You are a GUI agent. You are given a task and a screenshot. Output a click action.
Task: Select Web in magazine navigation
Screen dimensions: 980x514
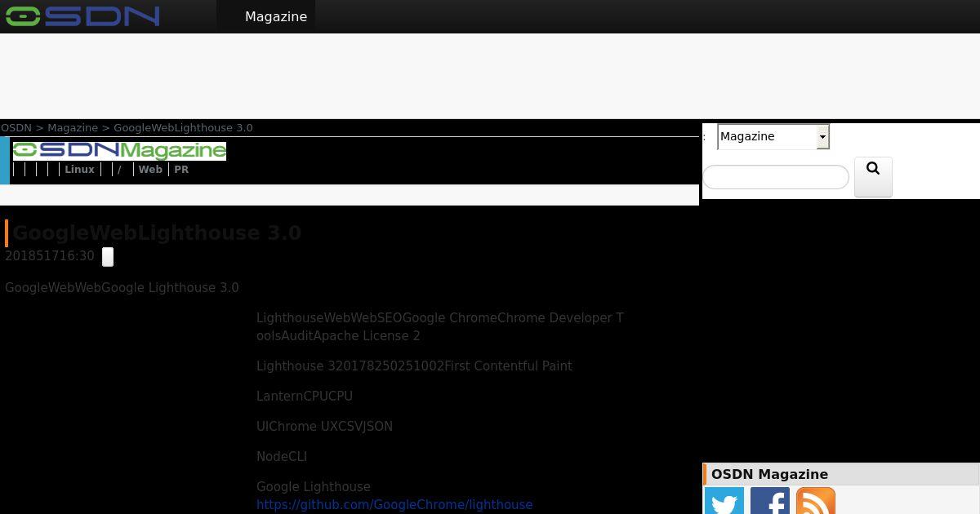click(x=150, y=170)
